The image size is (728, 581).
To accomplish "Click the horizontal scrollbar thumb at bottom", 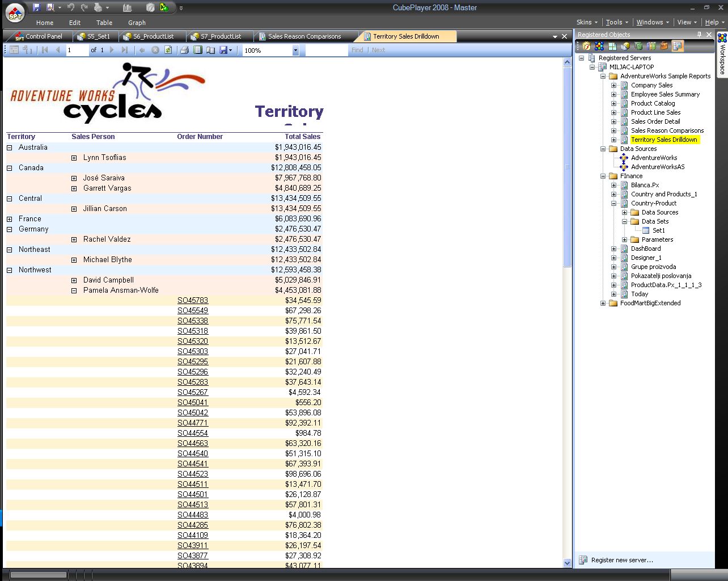I will tap(38, 575).
